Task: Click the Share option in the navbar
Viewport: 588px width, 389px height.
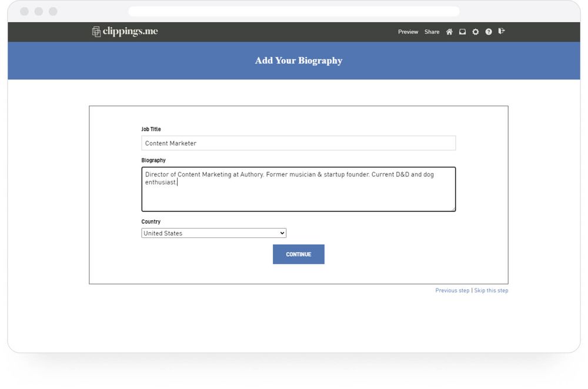Action: pos(432,32)
